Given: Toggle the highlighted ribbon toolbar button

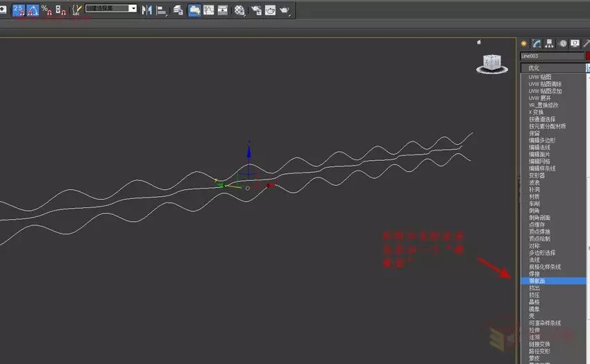Looking at the screenshot, I should [194, 10].
